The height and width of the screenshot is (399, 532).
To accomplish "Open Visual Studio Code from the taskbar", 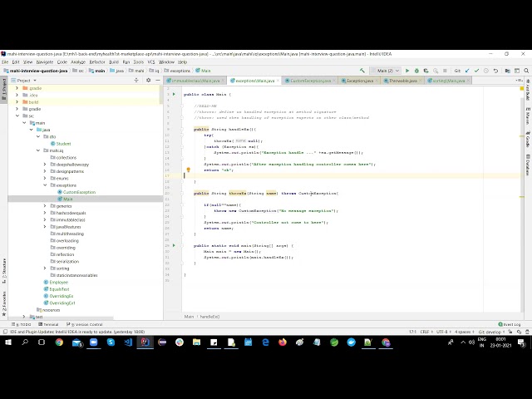I will pos(128,342).
